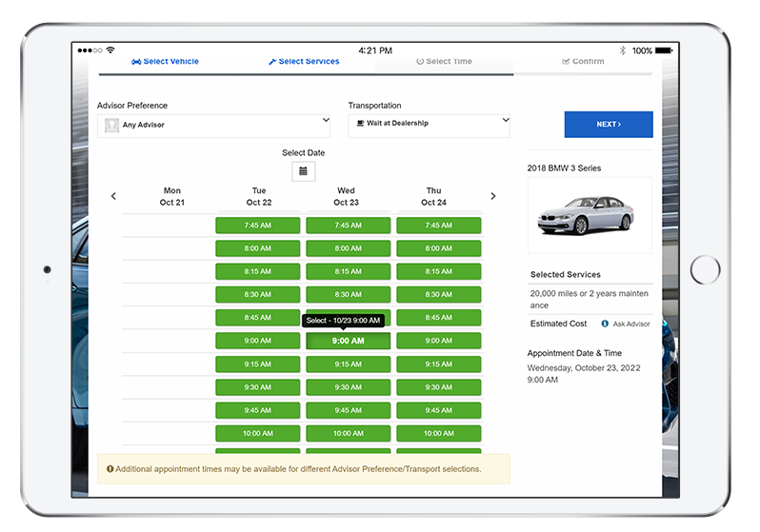The height and width of the screenshot is (532, 760).
Task: Go to the Select Services step
Action: (304, 62)
